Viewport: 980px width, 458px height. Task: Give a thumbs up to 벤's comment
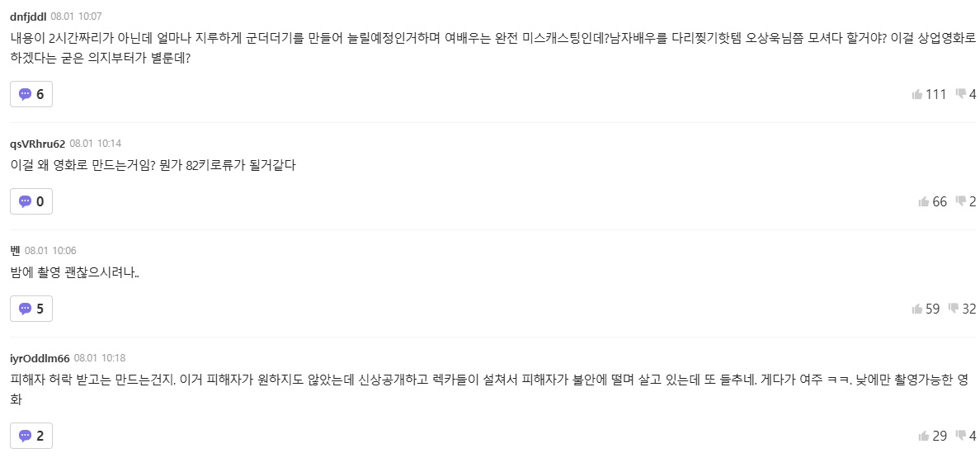tap(926, 309)
